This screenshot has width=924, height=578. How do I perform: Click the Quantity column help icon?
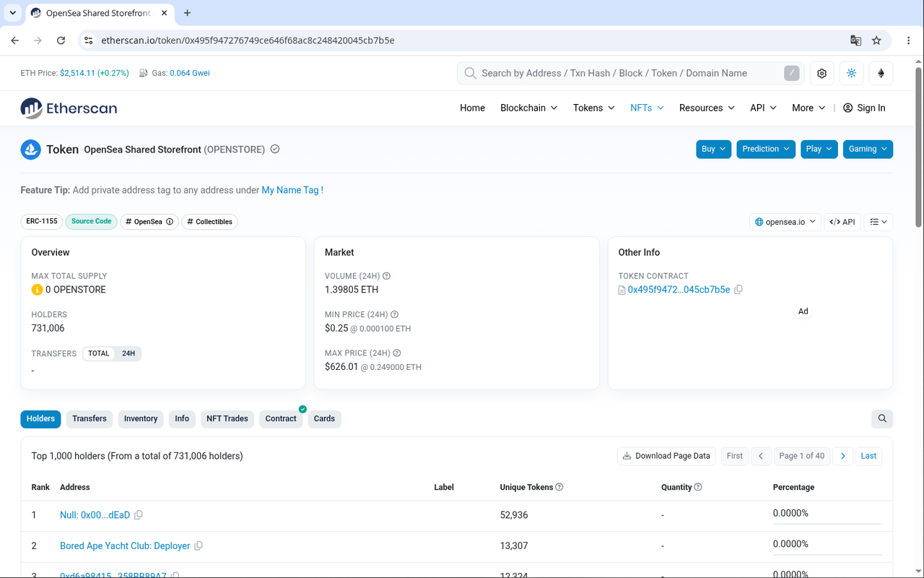click(698, 487)
